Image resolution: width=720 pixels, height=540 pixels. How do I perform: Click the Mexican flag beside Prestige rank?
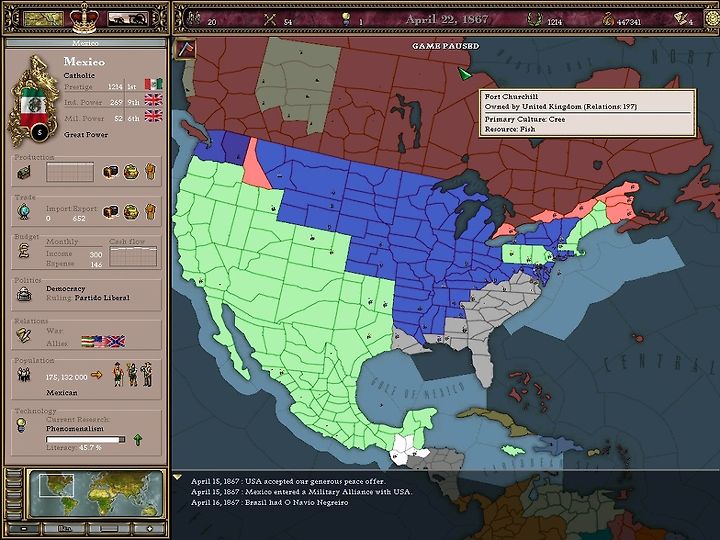(x=153, y=84)
